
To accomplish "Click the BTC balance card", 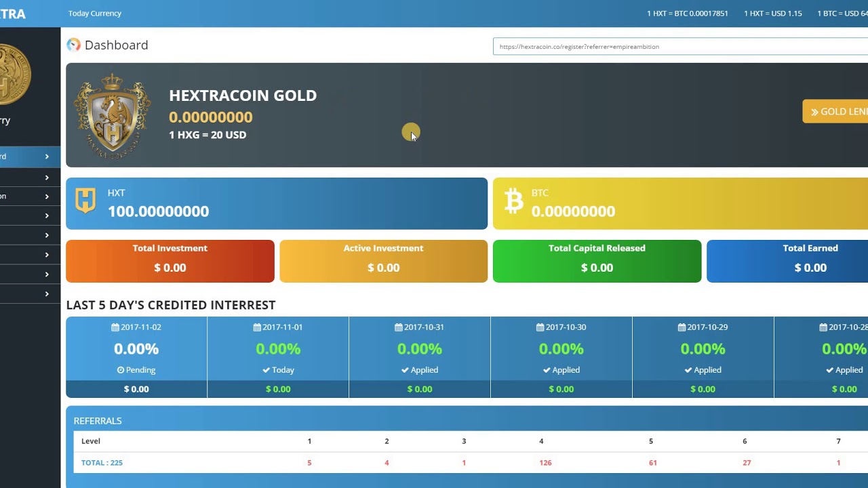I will 680,203.
